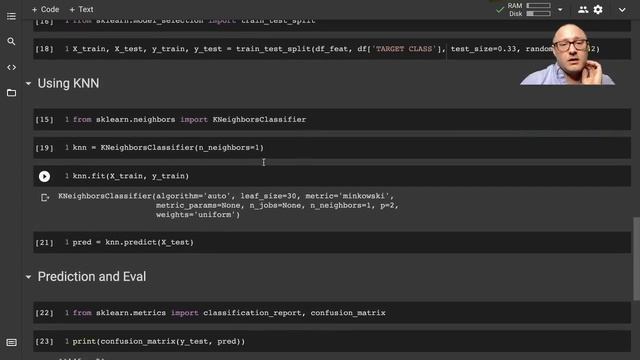Run the knn.fit cell play button
This screenshot has height=360, width=640.
(44, 176)
